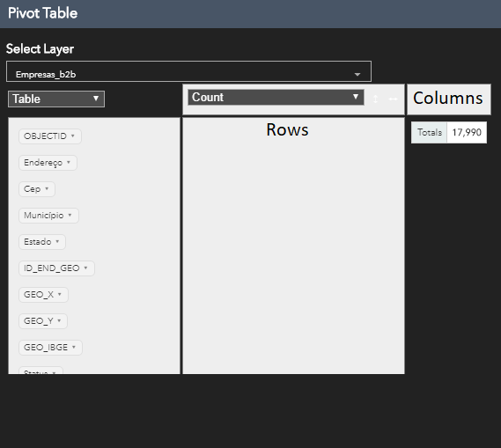Click the Rows drop area

[x=293, y=246]
